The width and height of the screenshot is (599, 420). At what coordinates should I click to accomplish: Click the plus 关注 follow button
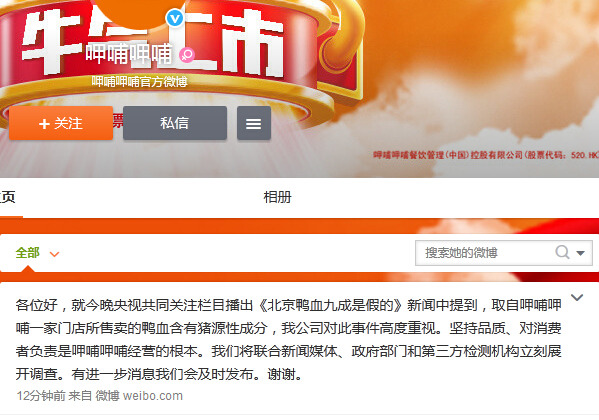61,123
